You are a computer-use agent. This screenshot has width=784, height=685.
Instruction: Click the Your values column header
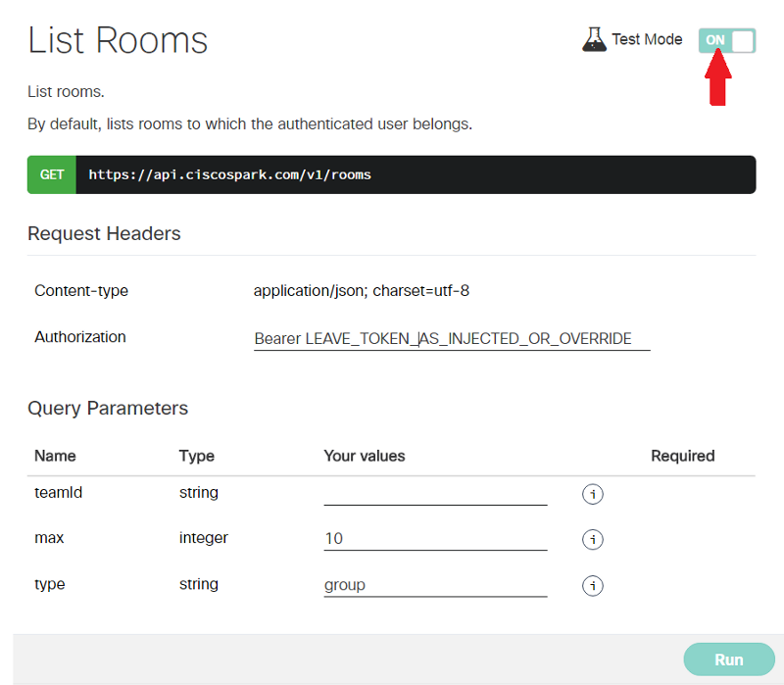pos(365,456)
